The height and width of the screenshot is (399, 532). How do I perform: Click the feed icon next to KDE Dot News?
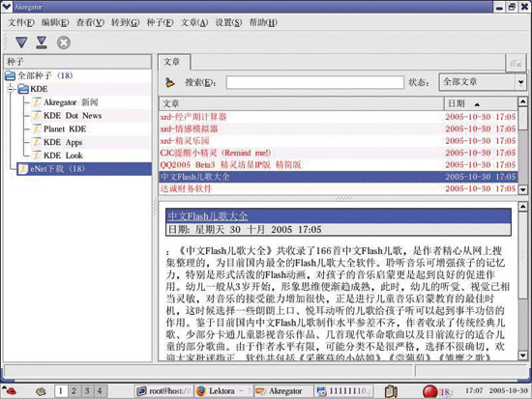(37, 116)
